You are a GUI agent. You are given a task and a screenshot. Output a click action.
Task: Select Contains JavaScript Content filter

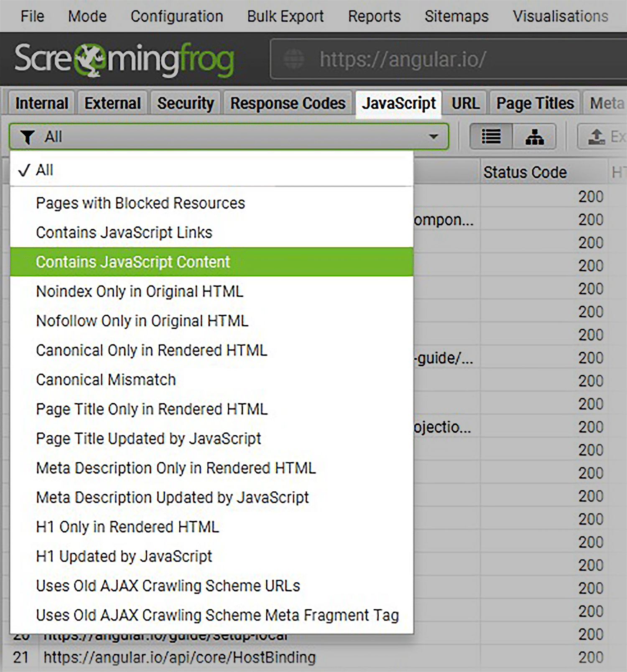click(212, 262)
